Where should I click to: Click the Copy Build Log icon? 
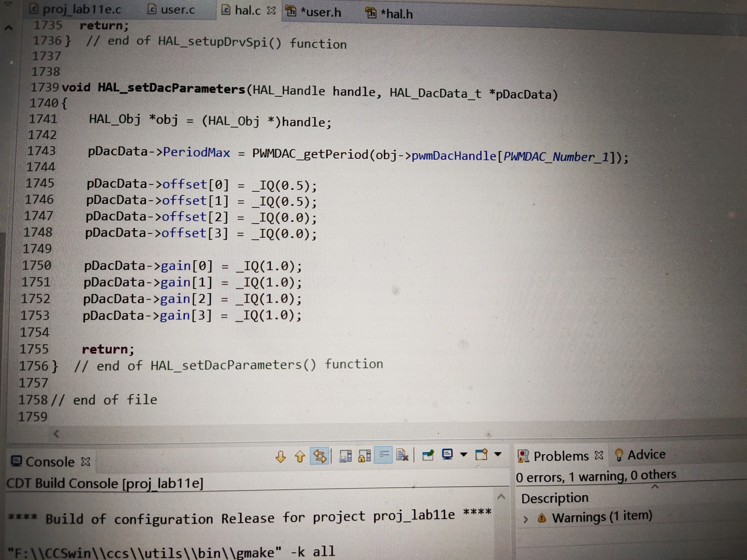coord(345,456)
